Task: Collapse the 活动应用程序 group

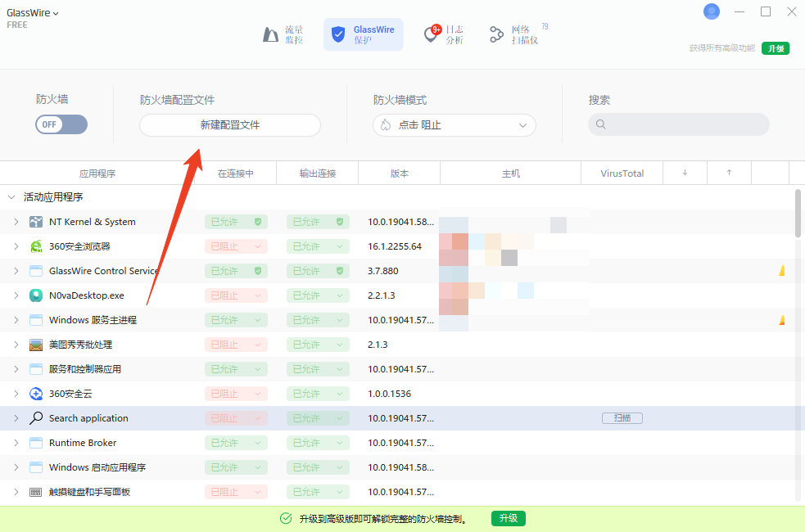Action: point(11,197)
